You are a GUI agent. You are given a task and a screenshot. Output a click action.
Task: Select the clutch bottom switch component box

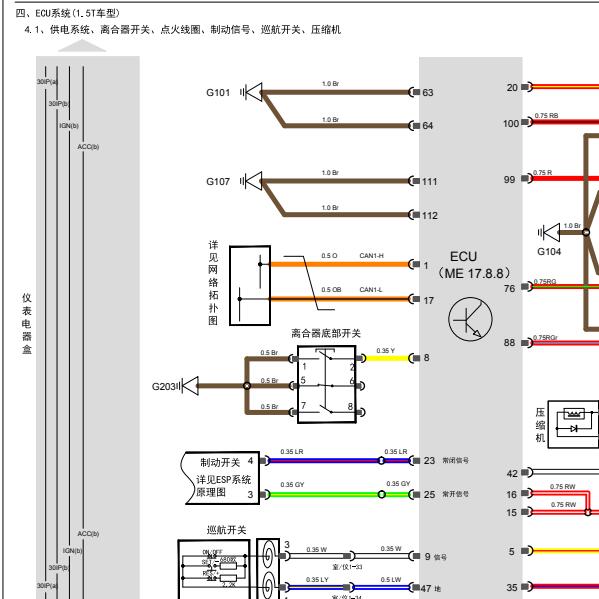tap(327, 384)
